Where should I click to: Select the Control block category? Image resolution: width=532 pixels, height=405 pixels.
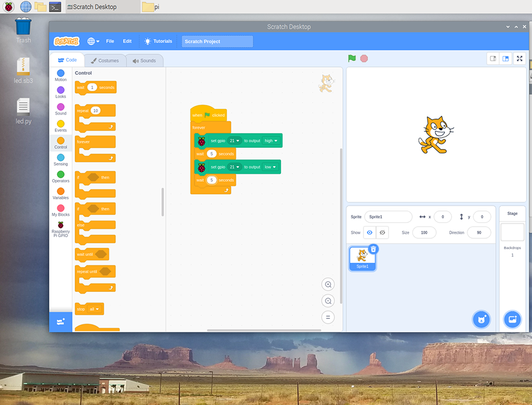(x=61, y=143)
